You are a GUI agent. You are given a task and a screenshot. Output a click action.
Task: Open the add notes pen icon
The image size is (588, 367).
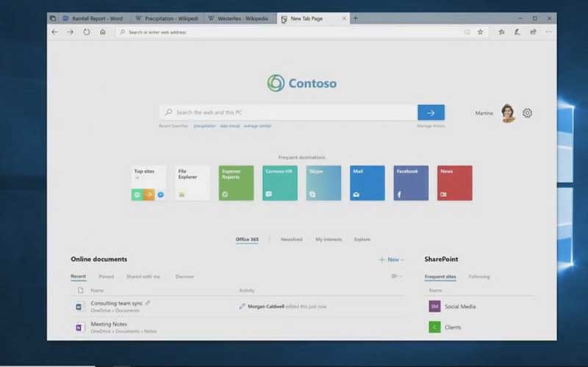click(517, 32)
